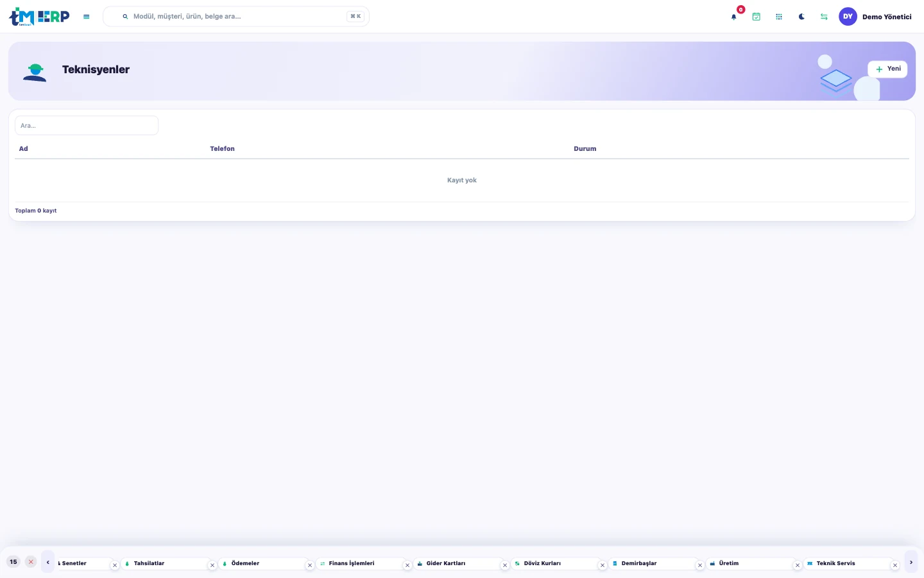Click the ⌘K shortcut badge
This screenshot has width=924, height=578.
pos(355,17)
